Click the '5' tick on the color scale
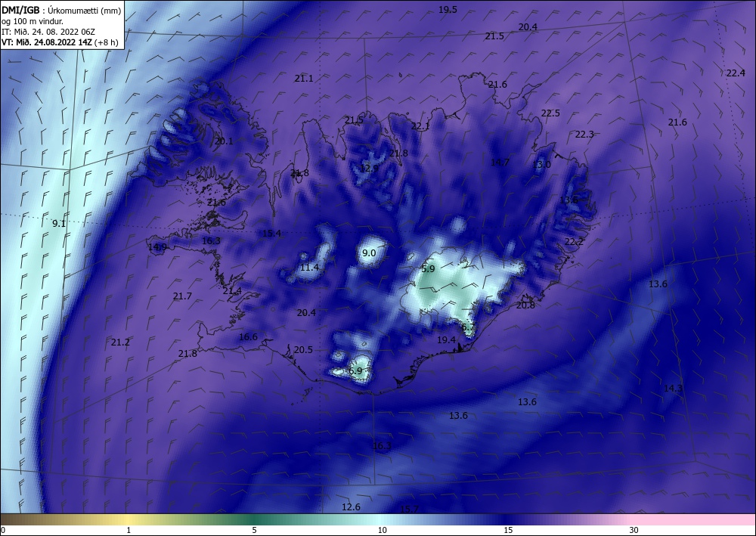 tap(254, 530)
